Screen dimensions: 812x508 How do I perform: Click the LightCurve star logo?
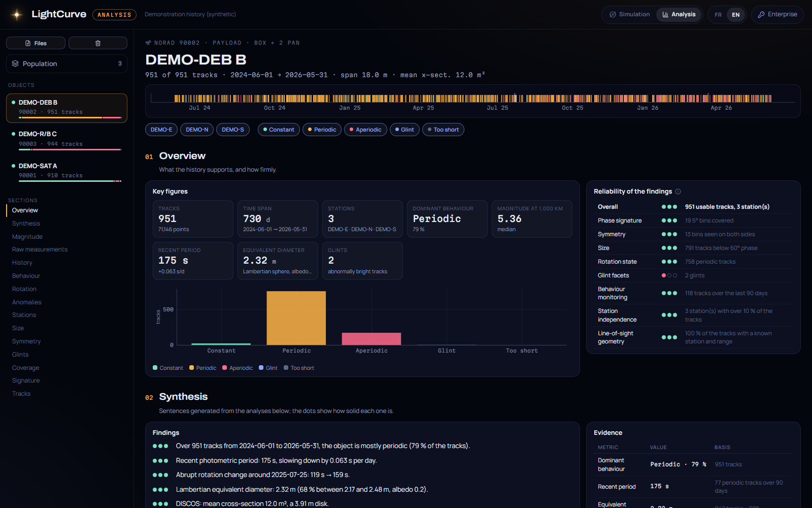[17, 15]
